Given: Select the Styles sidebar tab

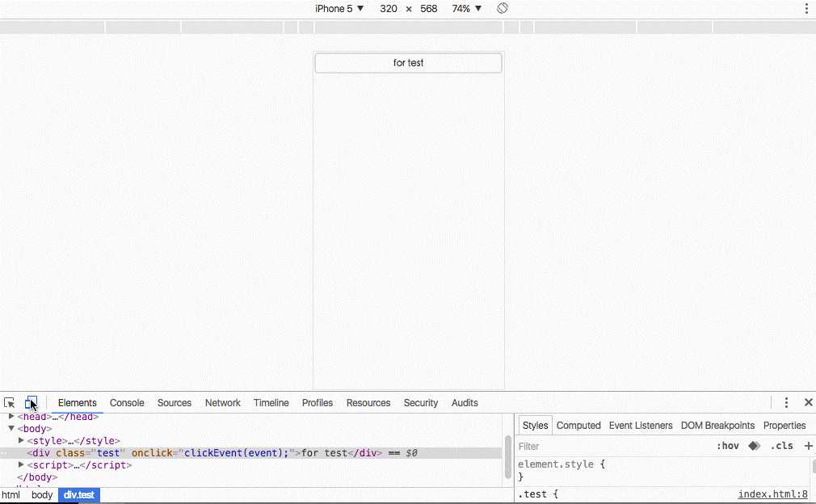Looking at the screenshot, I should point(535,426).
